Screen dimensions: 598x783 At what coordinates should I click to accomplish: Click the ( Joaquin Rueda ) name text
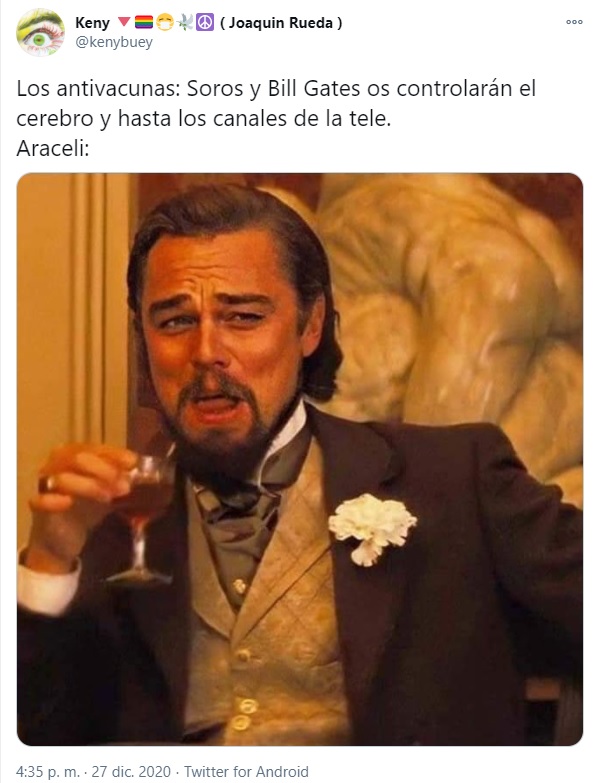(x=281, y=23)
